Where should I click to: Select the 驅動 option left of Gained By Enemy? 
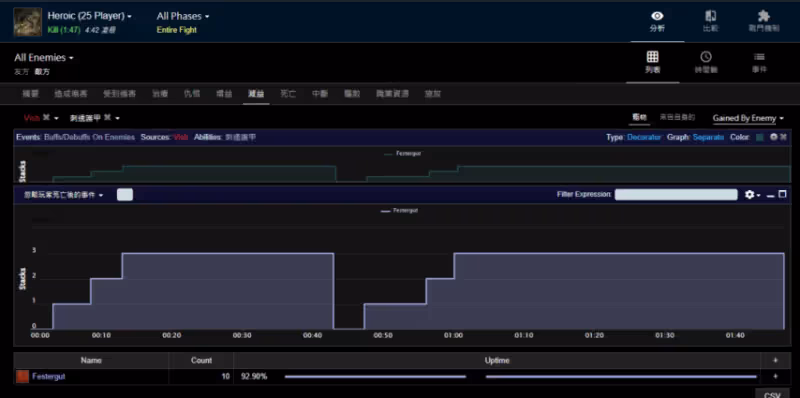pyautogui.click(x=640, y=117)
